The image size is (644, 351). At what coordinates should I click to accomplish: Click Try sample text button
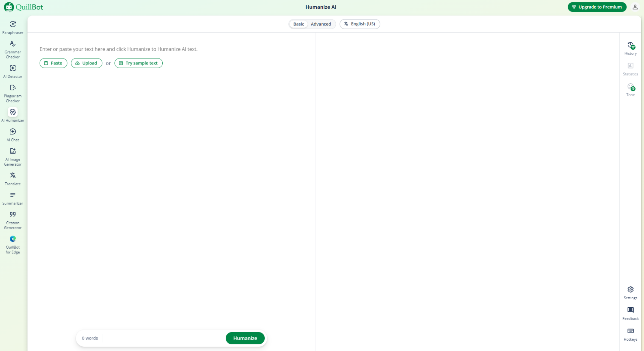point(138,63)
